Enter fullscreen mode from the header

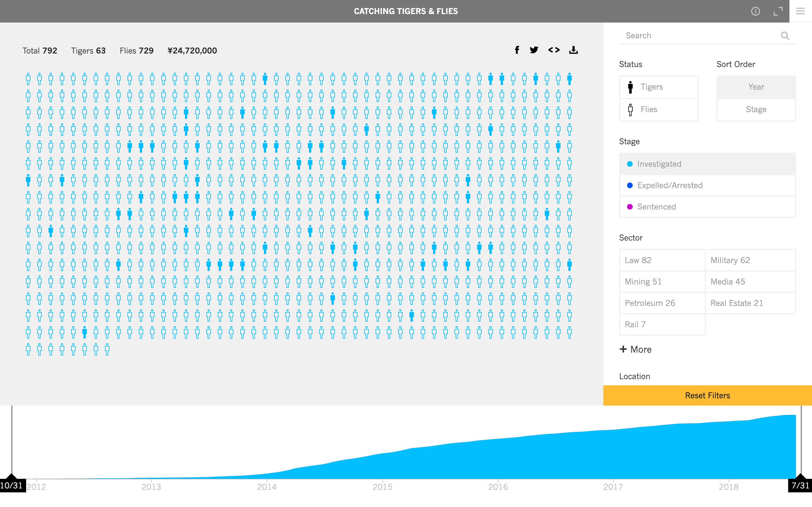[x=778, y=11]
